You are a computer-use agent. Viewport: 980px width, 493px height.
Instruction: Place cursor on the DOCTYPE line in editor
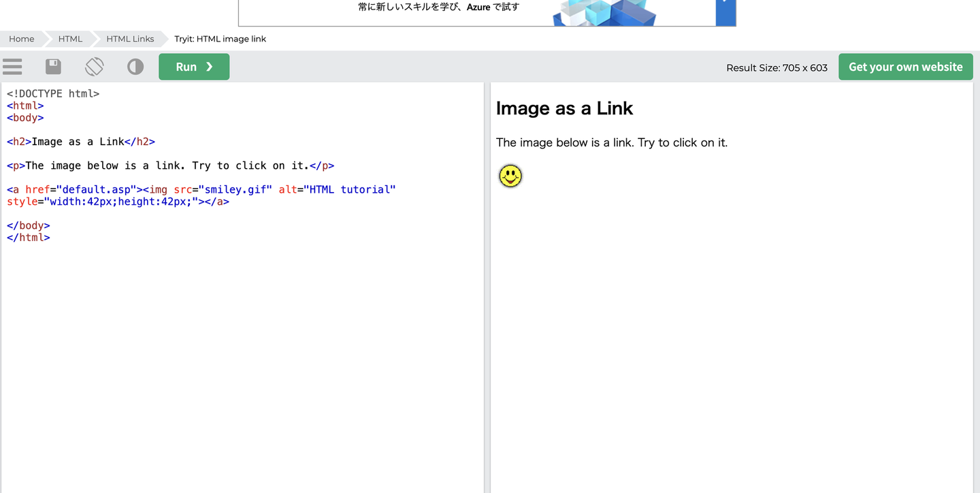click(x=53, y=93)
